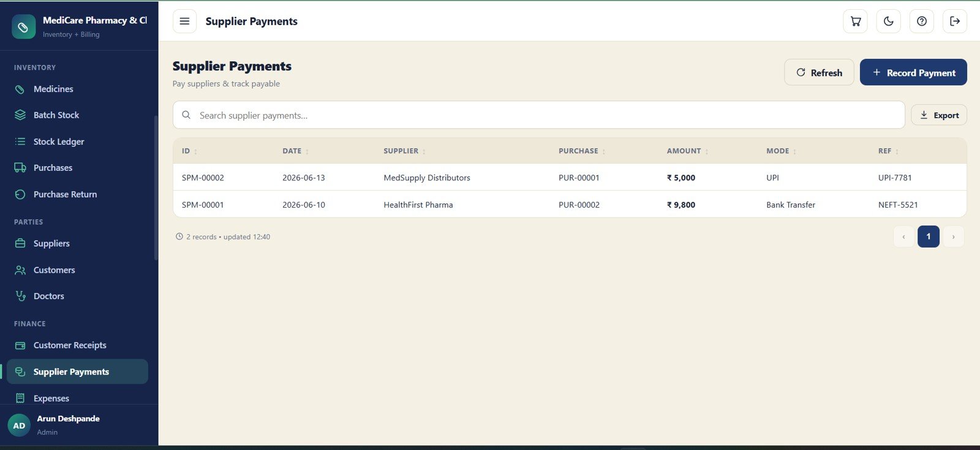
Task: Open Stock Ledger menu item
Action: pos(77,142)
